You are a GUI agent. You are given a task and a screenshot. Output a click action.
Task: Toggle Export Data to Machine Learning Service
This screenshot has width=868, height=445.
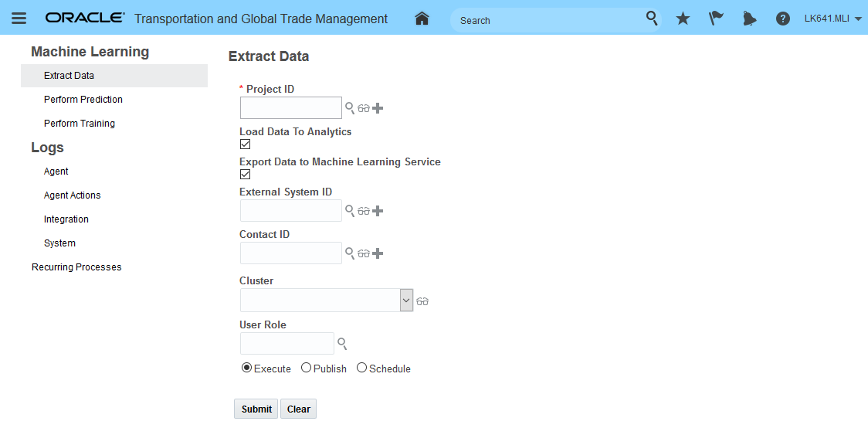[x=245, y=174]
